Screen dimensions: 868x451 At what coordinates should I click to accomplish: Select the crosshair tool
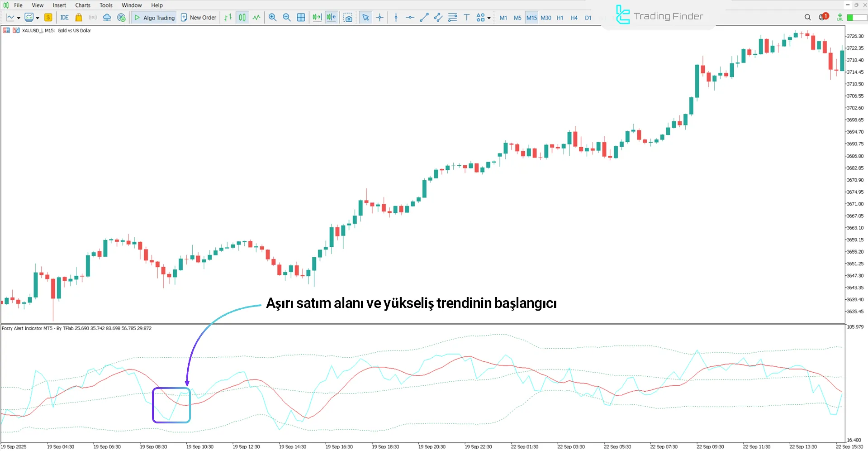pyautogui.click(x=379, y=17)
